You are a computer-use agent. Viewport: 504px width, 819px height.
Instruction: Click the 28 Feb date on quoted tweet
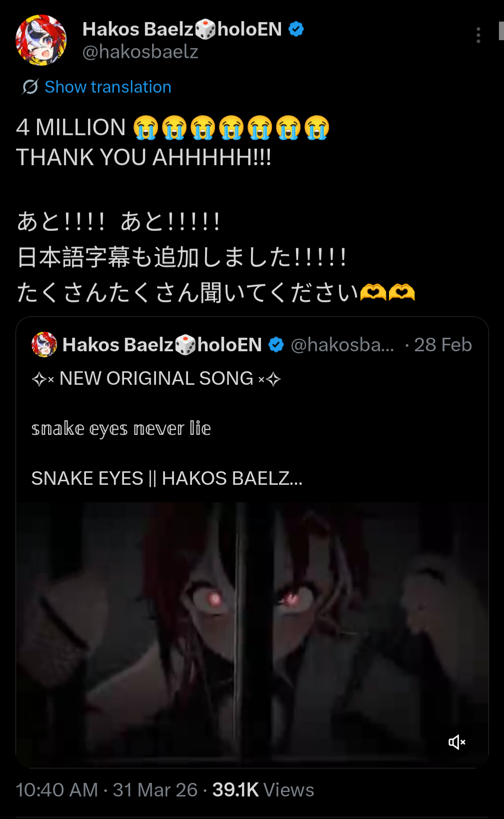[443, 345]
